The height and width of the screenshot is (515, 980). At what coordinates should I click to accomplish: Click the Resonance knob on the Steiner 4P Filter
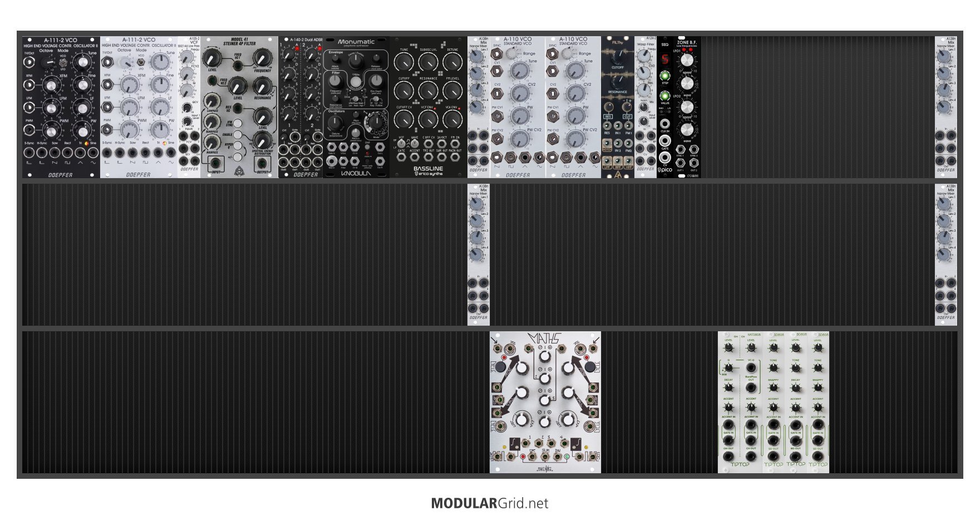pos(262,86)
